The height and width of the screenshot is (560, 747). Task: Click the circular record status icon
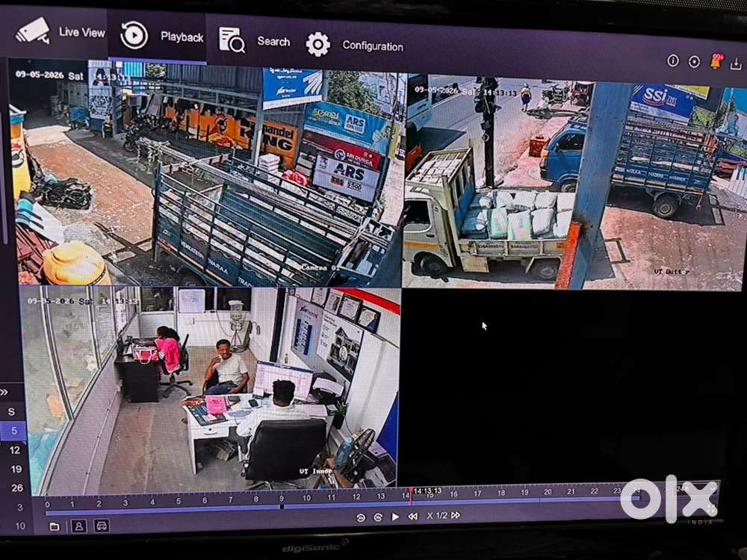tap(694, 61)
